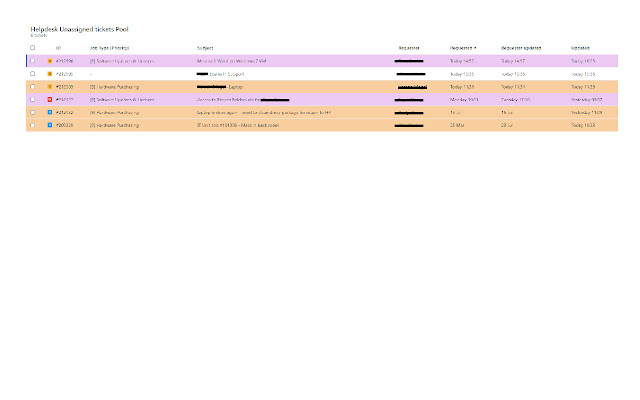Click the '25 Mar' Requested date on IT Unit Job row
This screenshot has height=400, width=640.
[457, 125]
